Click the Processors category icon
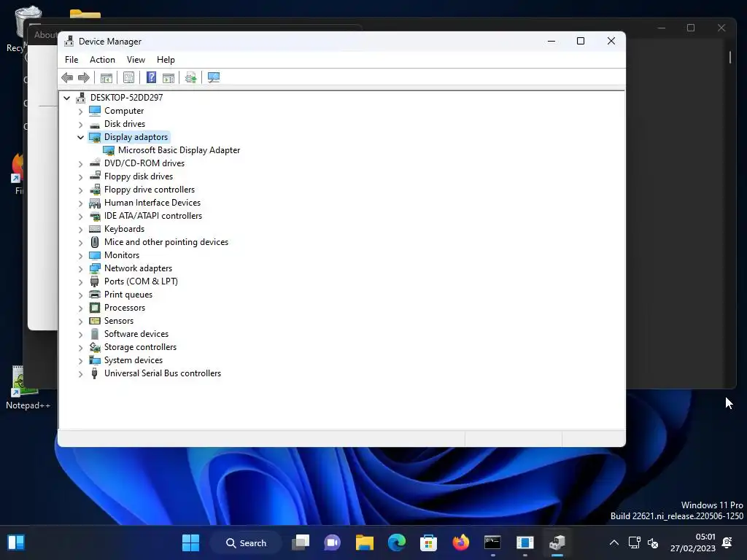Viewport: 747px width, 560px height. tap(95, 308)
